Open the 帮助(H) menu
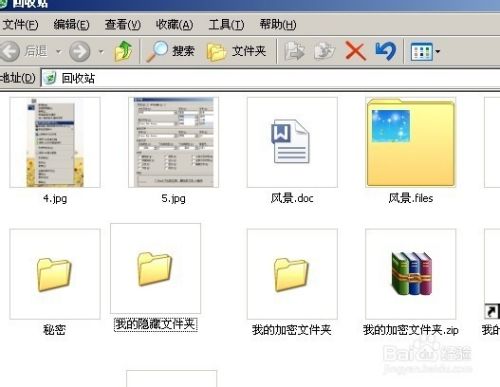Image resolution: width=500 pixels, height=387 pixels. coord(278,24)
